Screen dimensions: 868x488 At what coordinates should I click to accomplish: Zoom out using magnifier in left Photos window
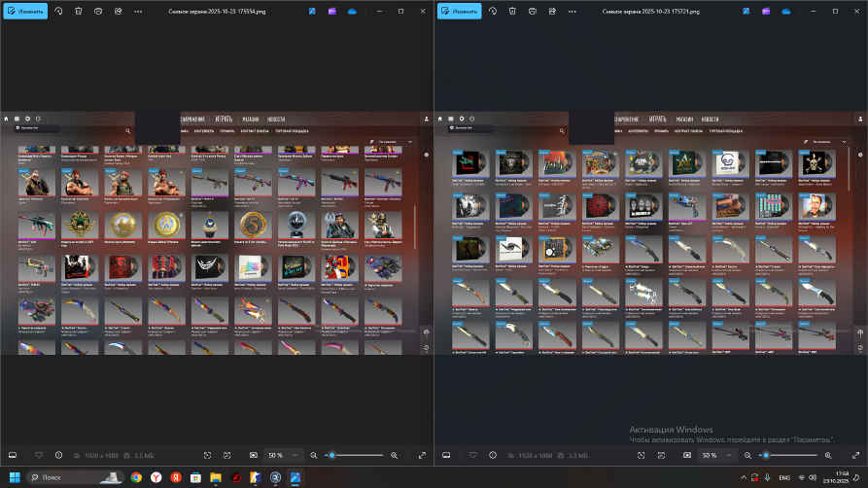tap(313, 455)
